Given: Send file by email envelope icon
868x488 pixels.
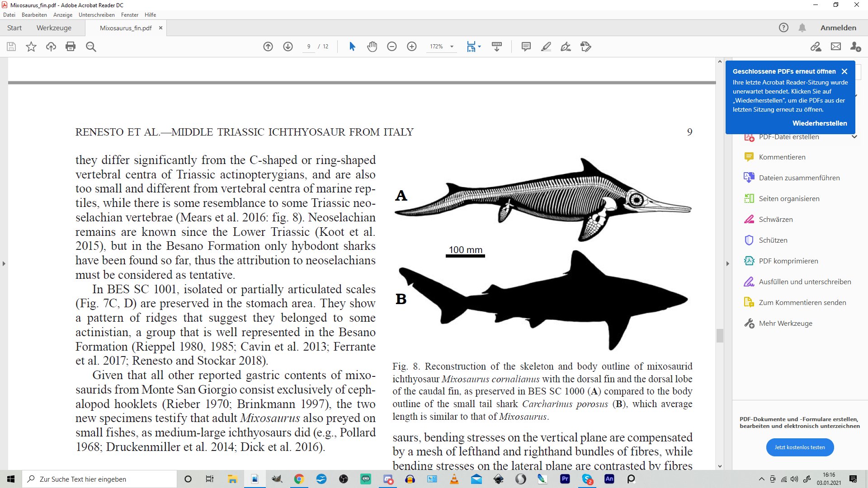Looking at the screenshot, I should point(836,47).
